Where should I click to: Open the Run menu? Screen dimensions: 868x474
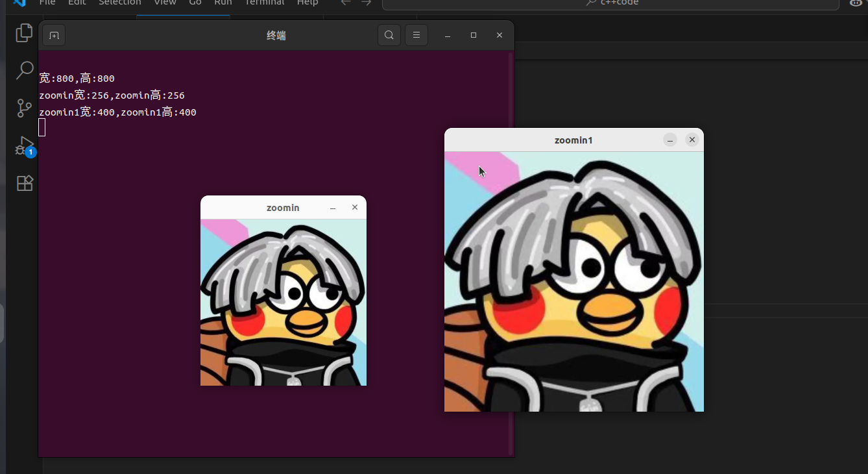pyautogui.click(x=223, y=3)
